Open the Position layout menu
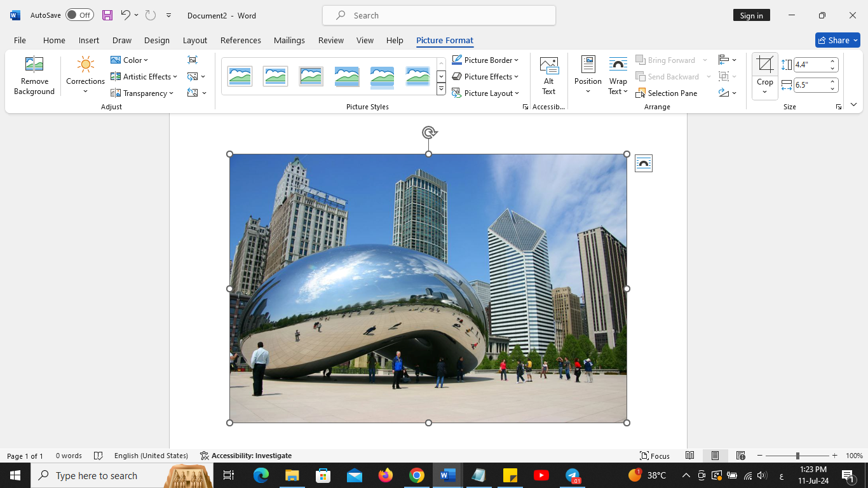The width and height of the screenshot is (868, 488). (x=588, y=76)
